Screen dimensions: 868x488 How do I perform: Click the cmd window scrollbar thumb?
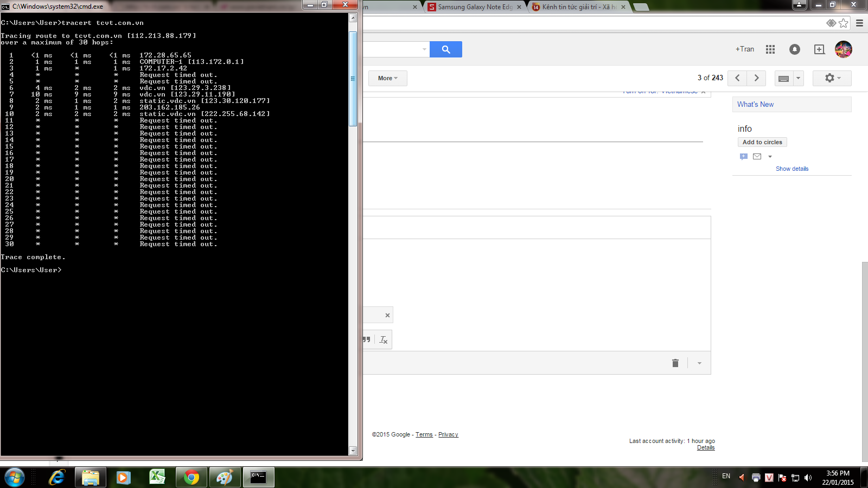coord(353,79)
